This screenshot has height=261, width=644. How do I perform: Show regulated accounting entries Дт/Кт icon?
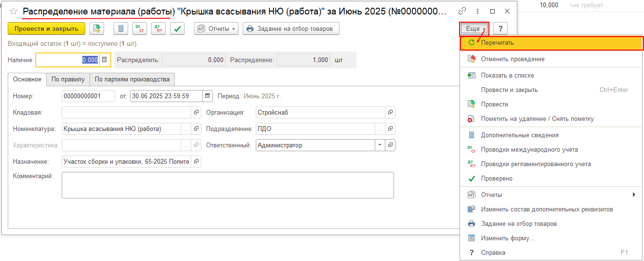(158, 29)
